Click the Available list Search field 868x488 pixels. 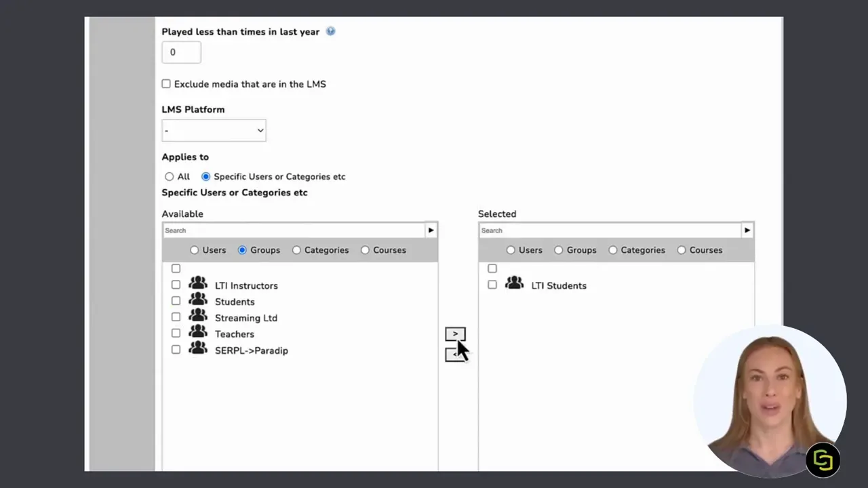click(x=294, y=230)
